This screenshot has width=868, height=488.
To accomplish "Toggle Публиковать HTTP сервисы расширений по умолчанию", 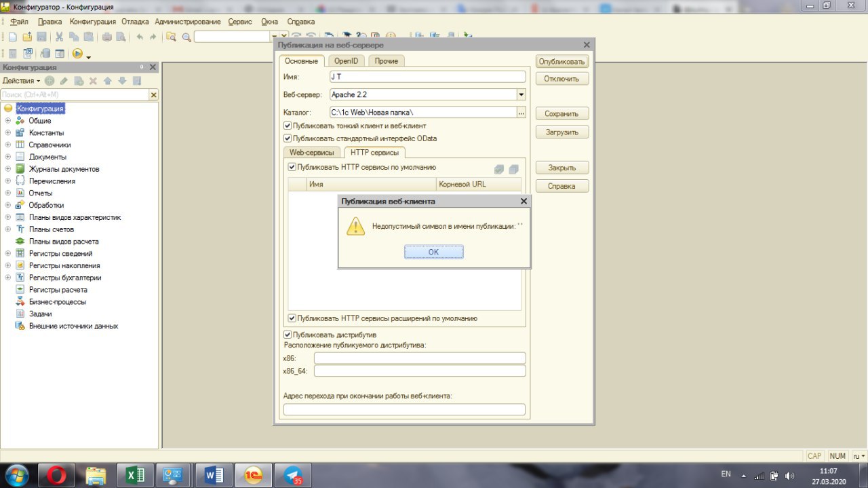I will [x=292, y=318].
